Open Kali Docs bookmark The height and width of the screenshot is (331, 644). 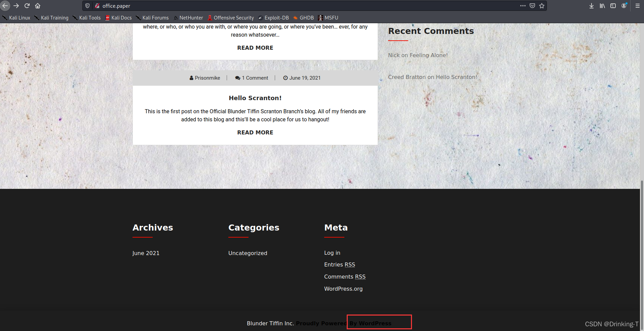[118, 18]
